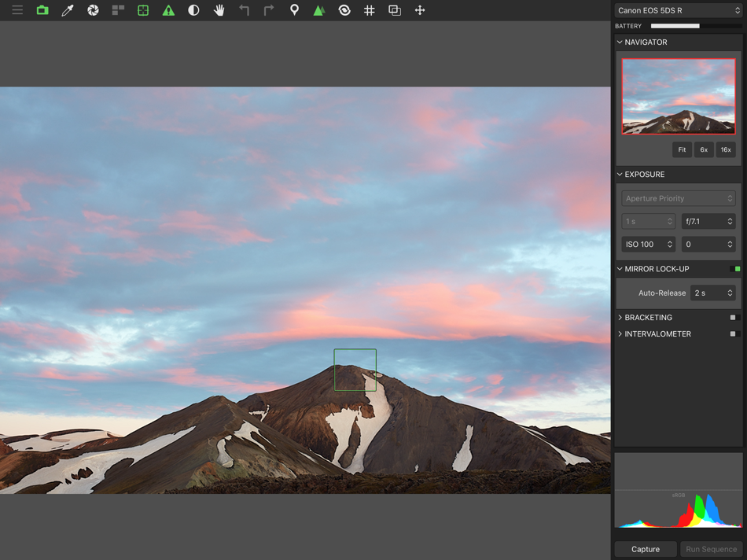
Task: Click the location pin icon
Action: [294, 10]
